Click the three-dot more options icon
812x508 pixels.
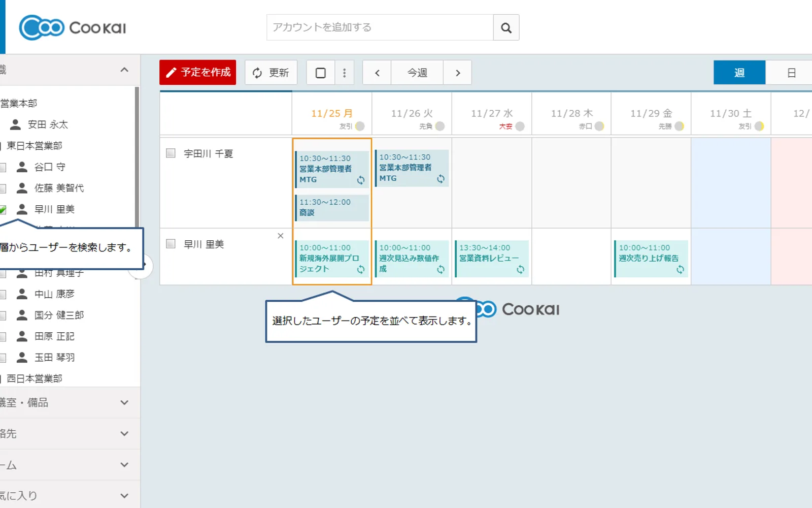344,73
